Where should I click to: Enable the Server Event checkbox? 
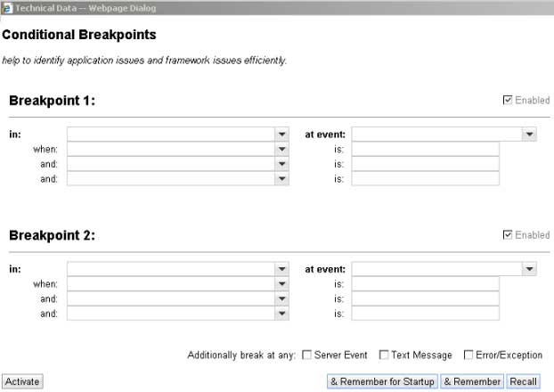[306, 355]
